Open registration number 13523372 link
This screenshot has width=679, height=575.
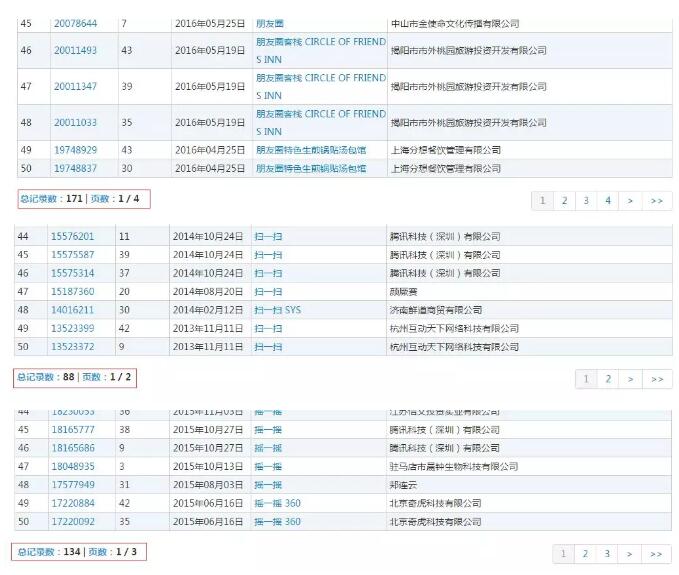72,346
